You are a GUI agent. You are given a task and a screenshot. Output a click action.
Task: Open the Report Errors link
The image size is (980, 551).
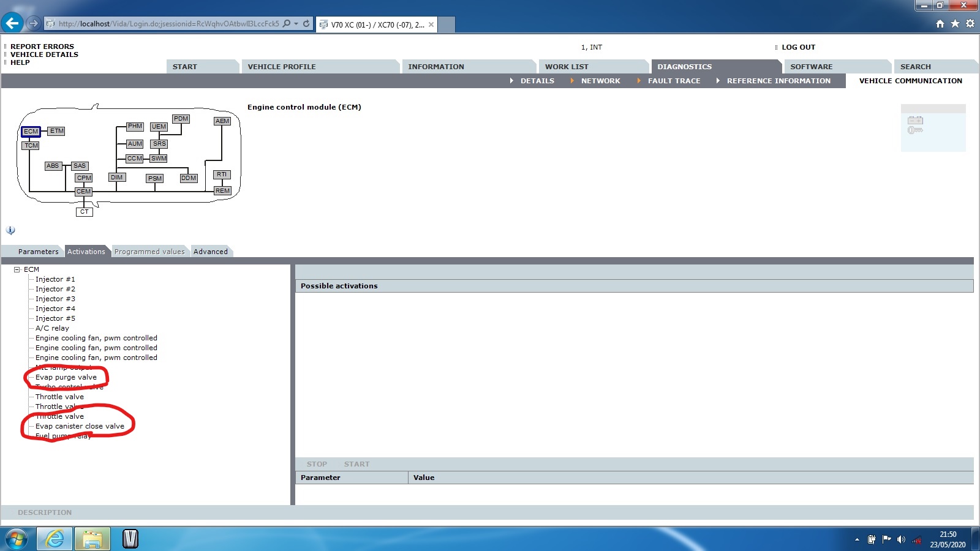42,47
